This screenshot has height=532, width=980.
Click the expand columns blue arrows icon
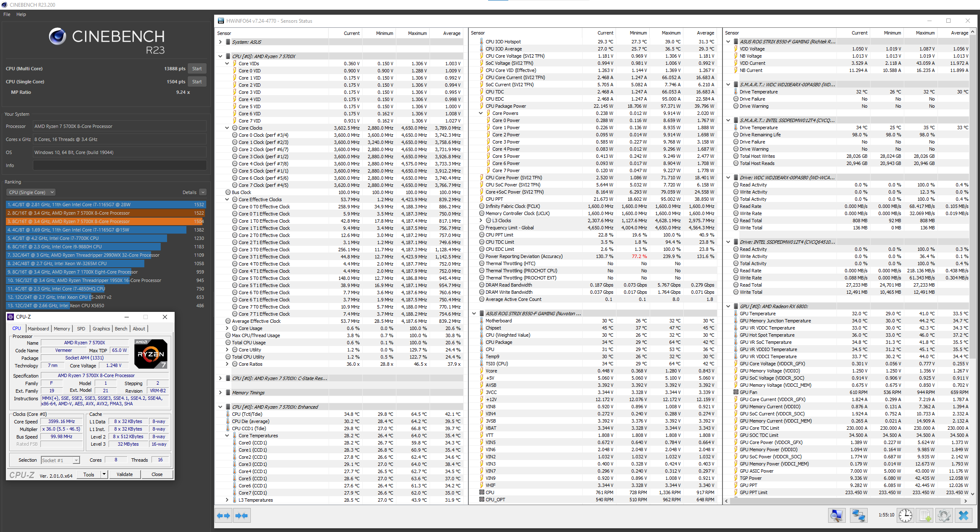(223, 515)
